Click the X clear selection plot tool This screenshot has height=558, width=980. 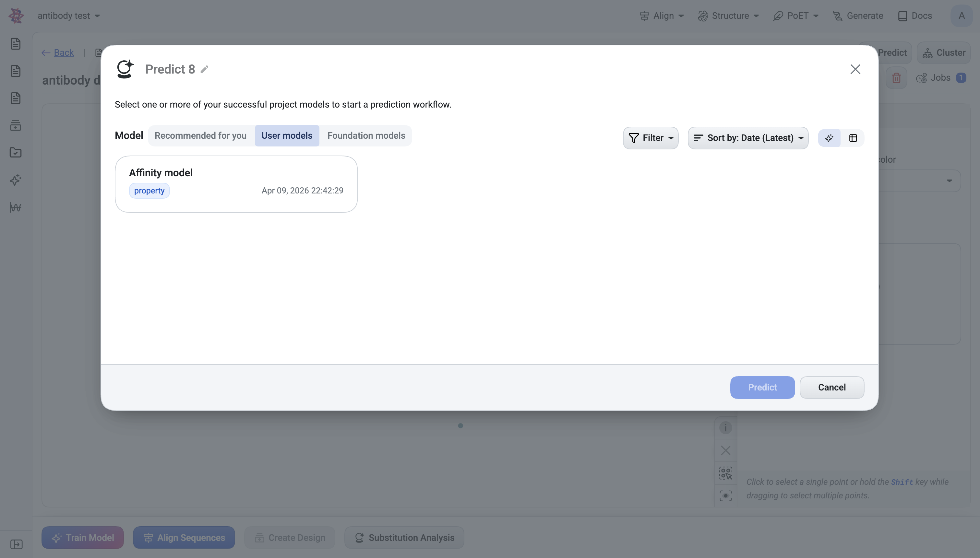(725, 450)
